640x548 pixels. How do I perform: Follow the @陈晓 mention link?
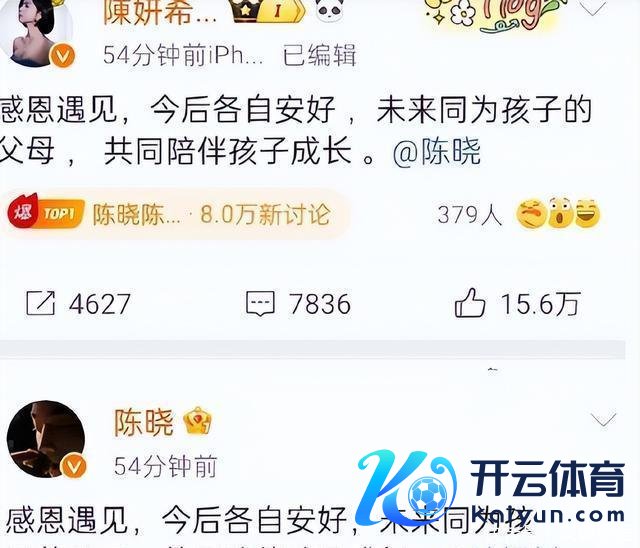(x=437, y=152)
